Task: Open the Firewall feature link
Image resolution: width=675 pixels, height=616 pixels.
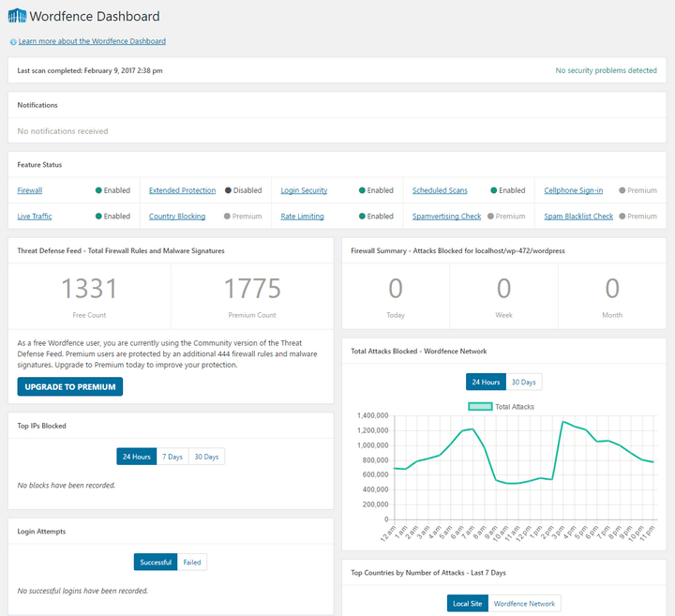Action: pyautogui.click(x=30, y=190)
